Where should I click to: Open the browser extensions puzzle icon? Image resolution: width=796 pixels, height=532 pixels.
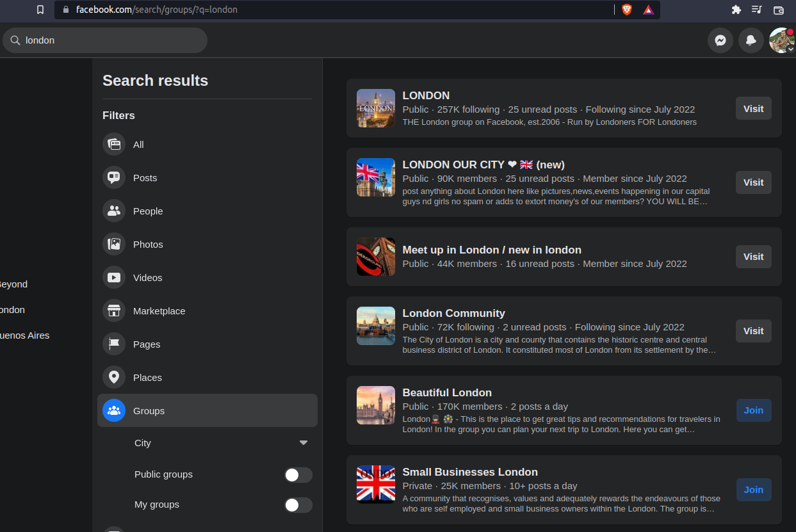[736, 10]
